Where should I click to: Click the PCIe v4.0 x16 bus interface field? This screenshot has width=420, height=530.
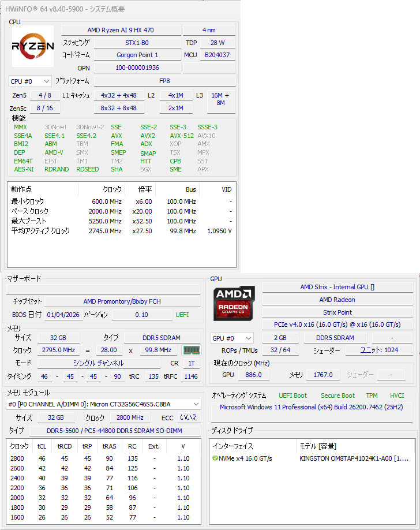(x=337, y=324)
